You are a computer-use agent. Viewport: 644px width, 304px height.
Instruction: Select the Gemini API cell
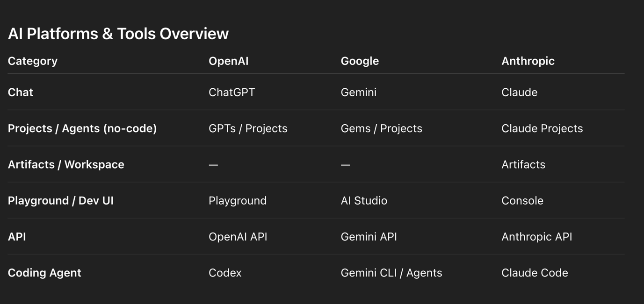(369, 237)
